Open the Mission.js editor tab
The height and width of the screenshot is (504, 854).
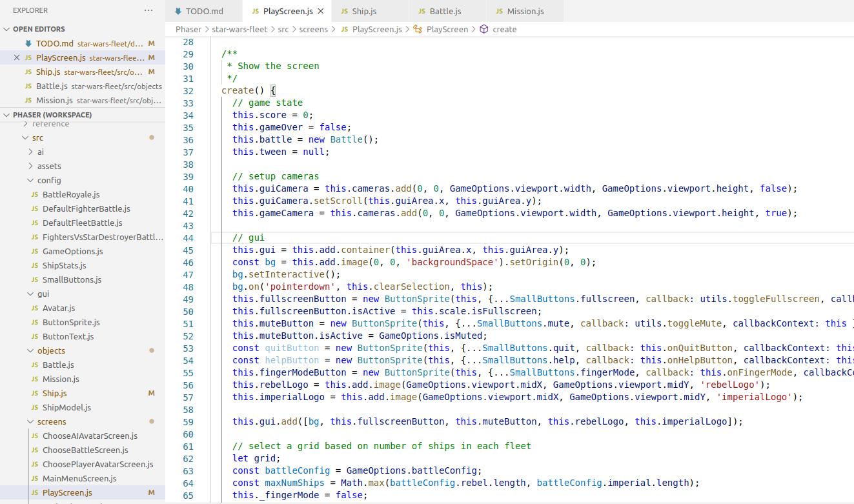[525, 11]
